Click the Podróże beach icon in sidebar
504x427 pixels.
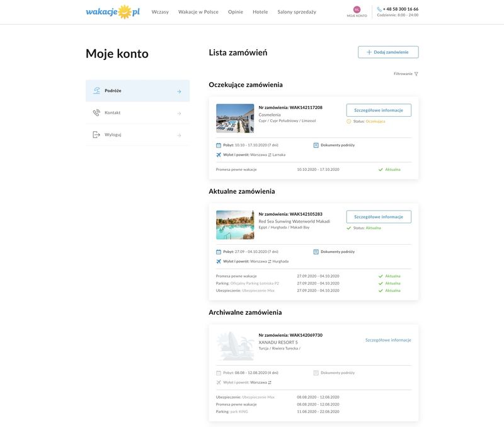[x=96, y=91]
